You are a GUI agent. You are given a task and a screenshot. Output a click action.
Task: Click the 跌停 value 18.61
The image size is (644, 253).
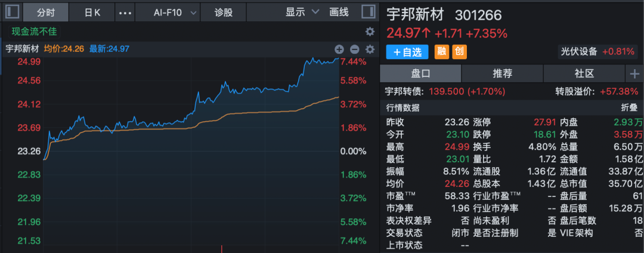pyautogui.click(x=545, y=134)
